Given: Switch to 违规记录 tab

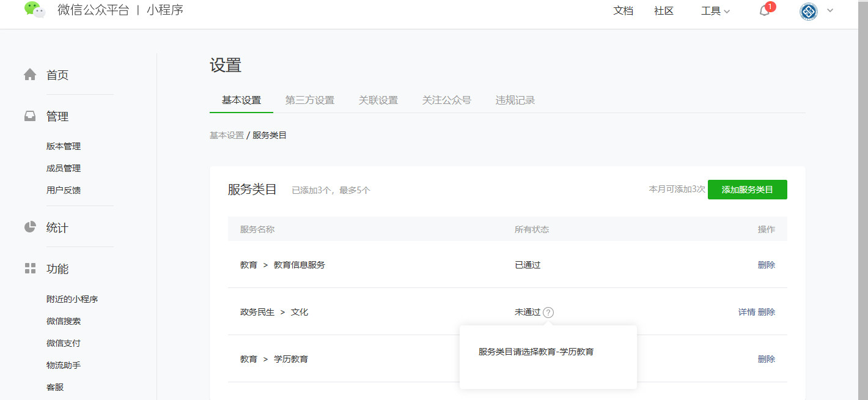Looking at the screenshot, I should pyautogui.click(x=515, y=100).
